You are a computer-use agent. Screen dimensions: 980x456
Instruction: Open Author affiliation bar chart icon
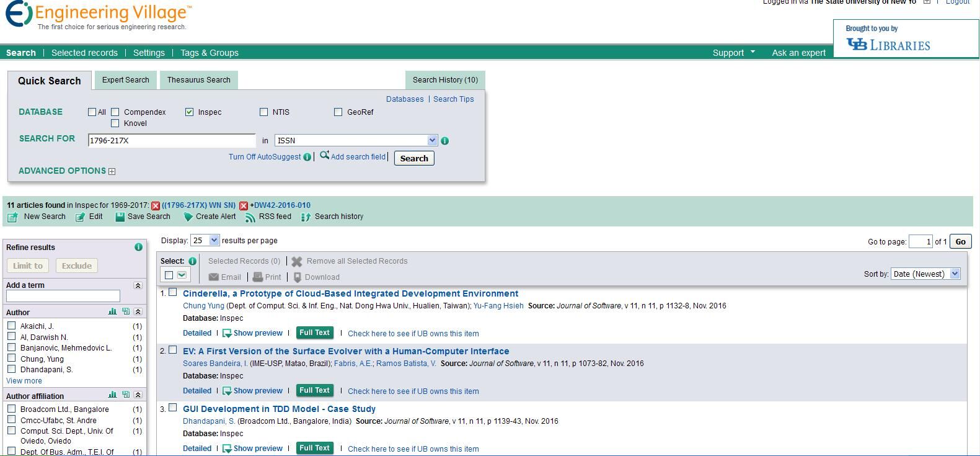[x=112, y=395]
